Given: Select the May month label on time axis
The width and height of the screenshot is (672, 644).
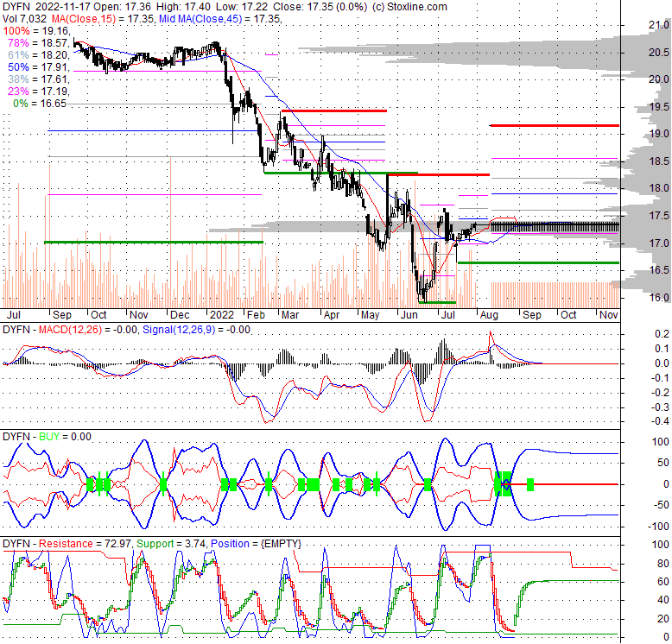Looking at the screenshot, I should point(370,315).
